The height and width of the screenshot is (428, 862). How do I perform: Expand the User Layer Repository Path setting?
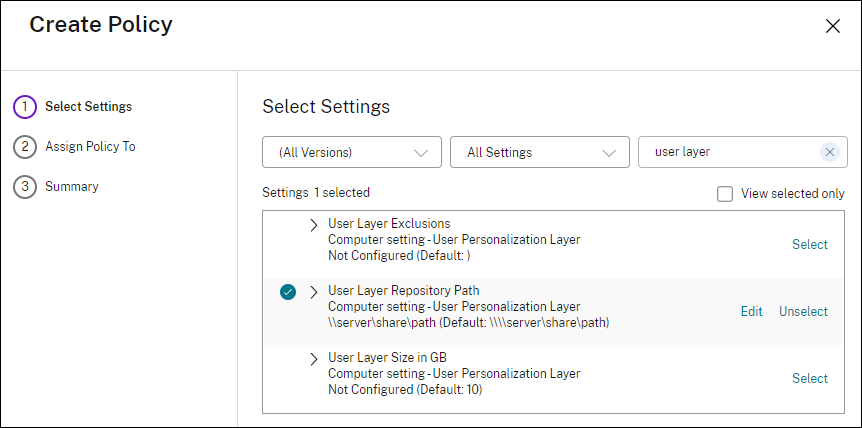pos(314,292)
